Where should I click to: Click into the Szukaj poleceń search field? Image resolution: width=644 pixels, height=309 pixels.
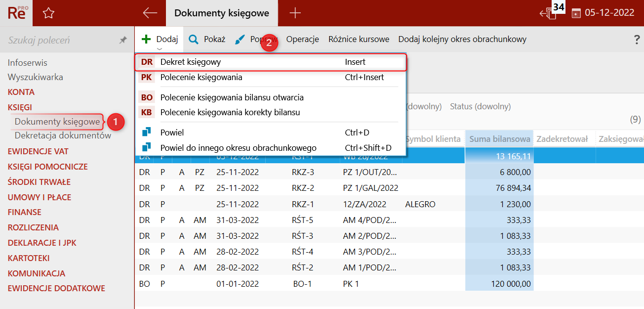(59, 40)
